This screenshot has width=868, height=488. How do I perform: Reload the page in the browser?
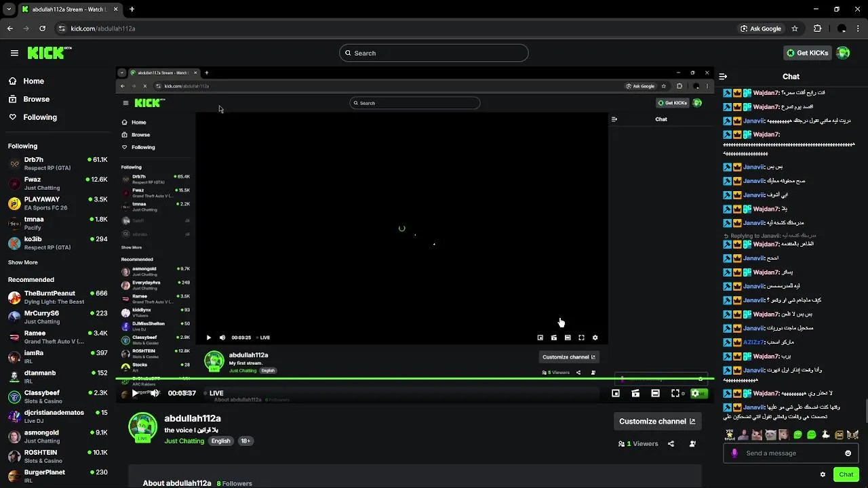[x=42, y=28]
